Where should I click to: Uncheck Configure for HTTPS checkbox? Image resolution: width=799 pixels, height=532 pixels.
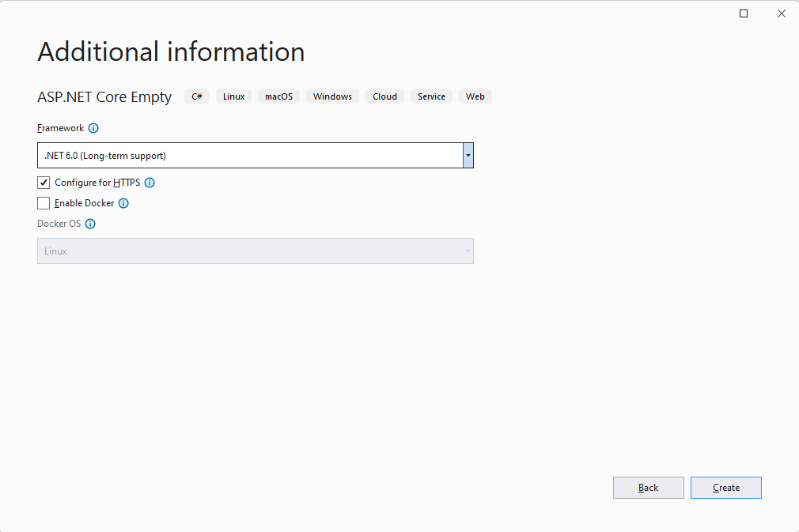pos(44,183)
